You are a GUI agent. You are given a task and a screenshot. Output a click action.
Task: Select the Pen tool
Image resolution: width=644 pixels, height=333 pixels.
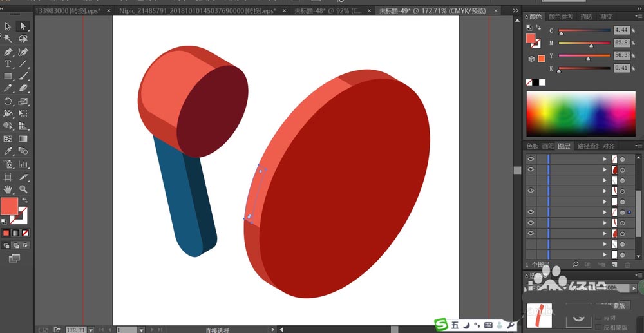point(8,52)
